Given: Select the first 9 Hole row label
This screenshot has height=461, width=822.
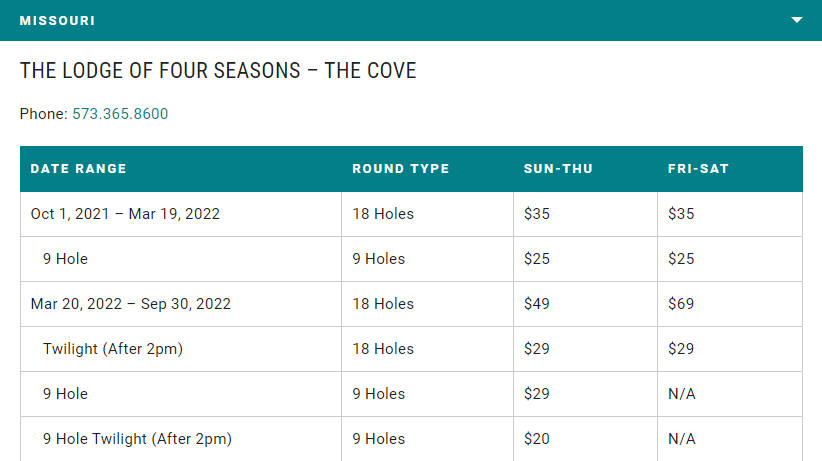Looking at the screenshot, I should tap(66, 259).
